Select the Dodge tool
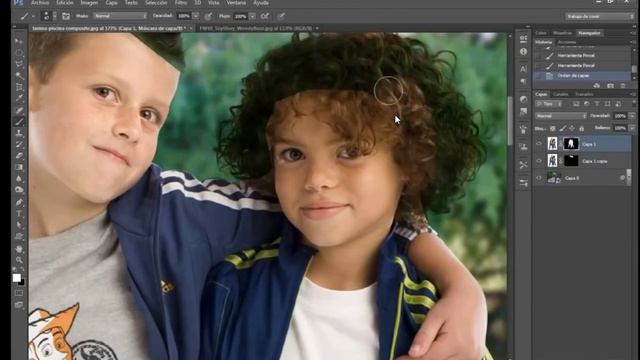This screenshot has width=640, height=360. (19, 190)
